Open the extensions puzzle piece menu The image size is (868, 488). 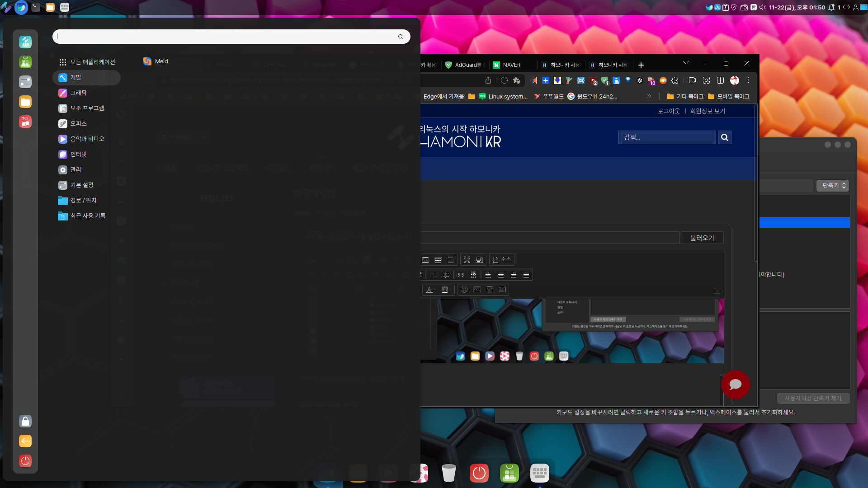click(675, 80)
